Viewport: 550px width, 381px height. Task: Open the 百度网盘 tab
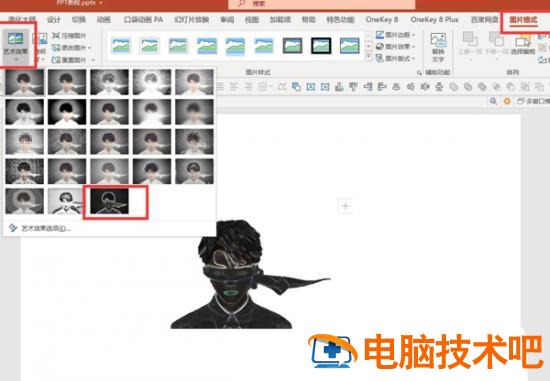coord(484,20)
